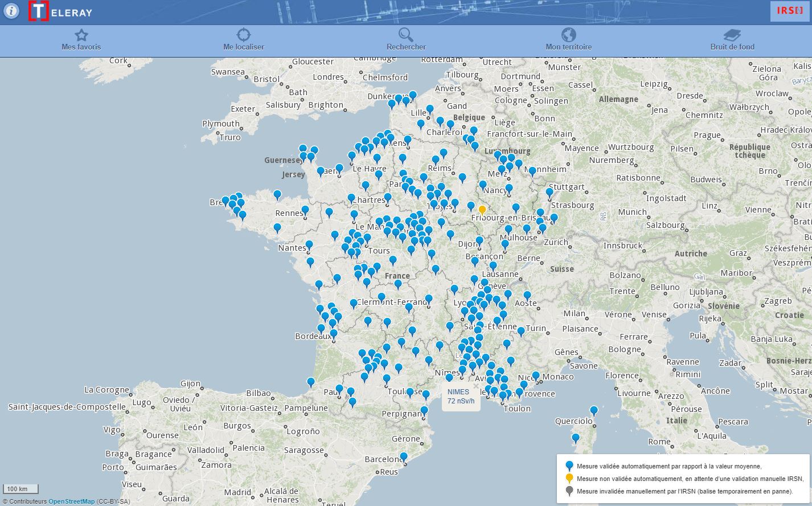Select the marker left of Turin
812x506 pixels.
tap(521, 331)
